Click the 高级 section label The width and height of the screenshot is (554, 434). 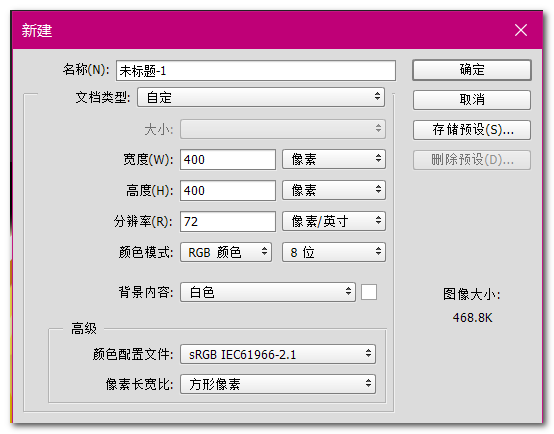click(x=84, y=328)
